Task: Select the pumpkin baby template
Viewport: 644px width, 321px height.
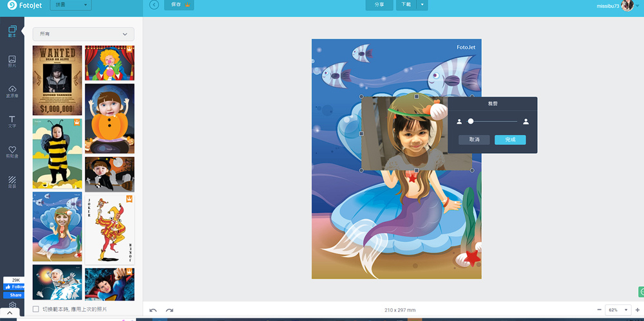Action: tap(109, 118)
